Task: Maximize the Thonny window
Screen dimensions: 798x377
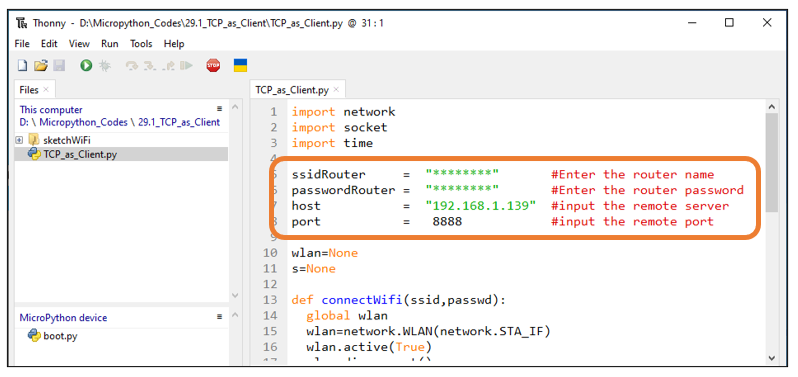Action: 729,22
